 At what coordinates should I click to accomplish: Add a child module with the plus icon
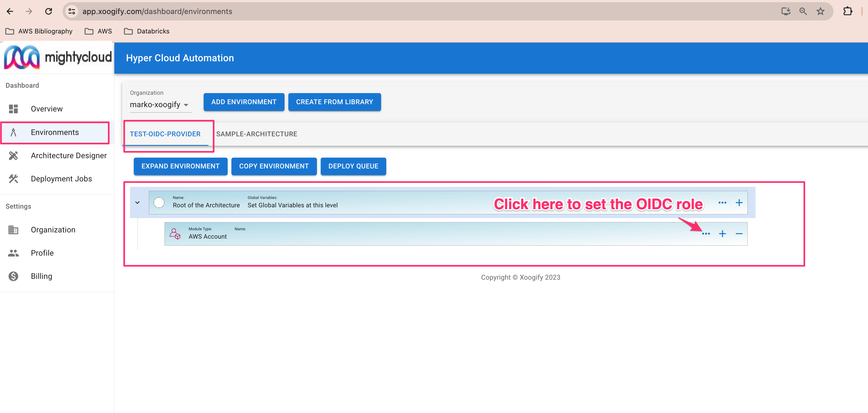pos(722,233)
